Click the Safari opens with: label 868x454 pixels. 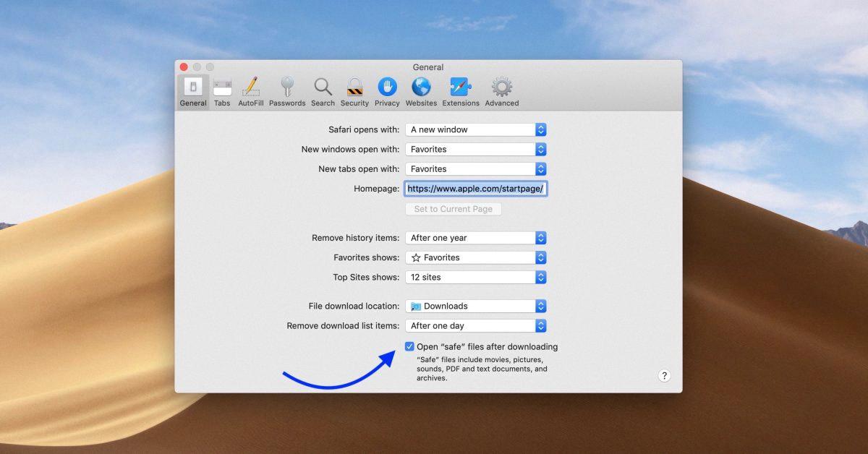pyautogui.click(x=364, y=130)
